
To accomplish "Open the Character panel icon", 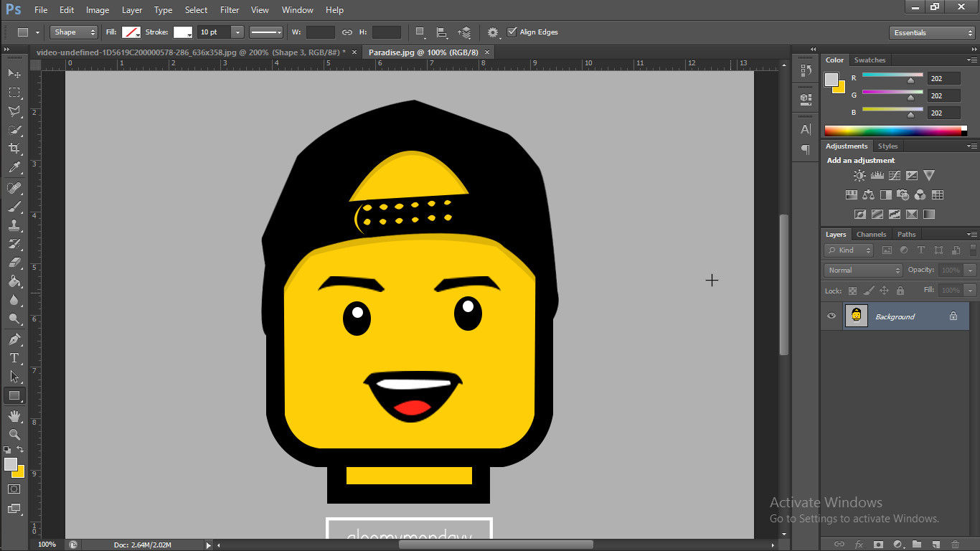I will [x=806, y=130].
